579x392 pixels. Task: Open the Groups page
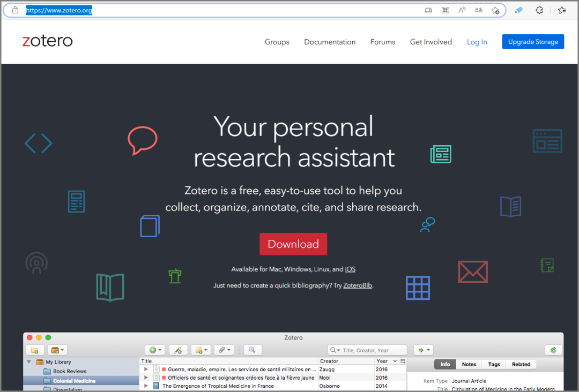(277, 42)
